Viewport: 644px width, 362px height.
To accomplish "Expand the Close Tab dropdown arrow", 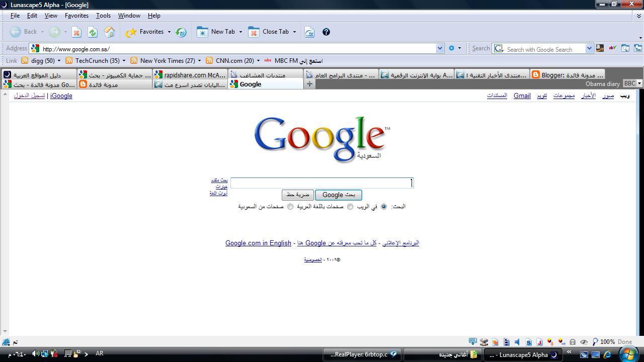I will (x=294, y=32).
